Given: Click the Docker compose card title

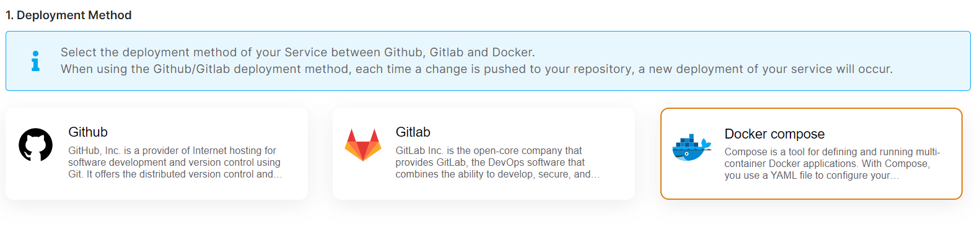Looking at the screenshot, I should coord(774,134).
